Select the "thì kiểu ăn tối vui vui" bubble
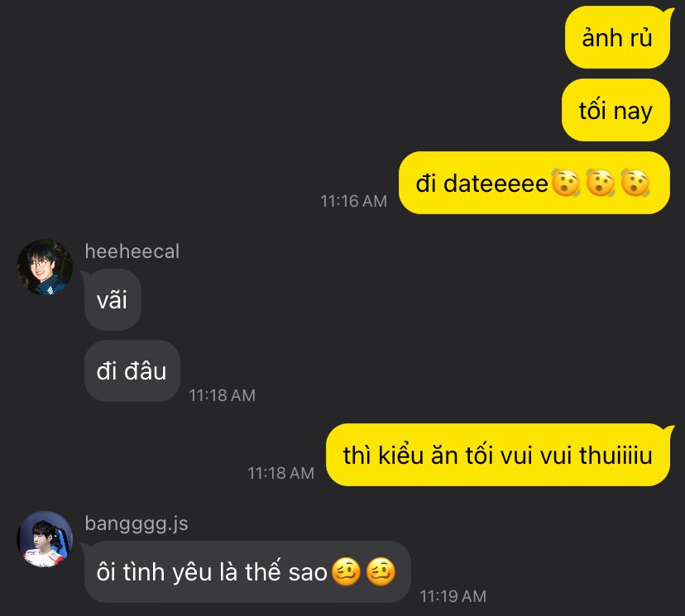Image resolution: width=685 pixels, height=616 pixels. coord(497,455)
